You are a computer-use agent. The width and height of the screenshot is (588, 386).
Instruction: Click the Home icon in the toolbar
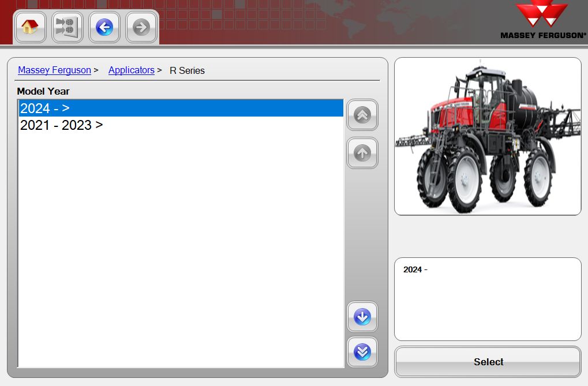[x=30, y=27]
